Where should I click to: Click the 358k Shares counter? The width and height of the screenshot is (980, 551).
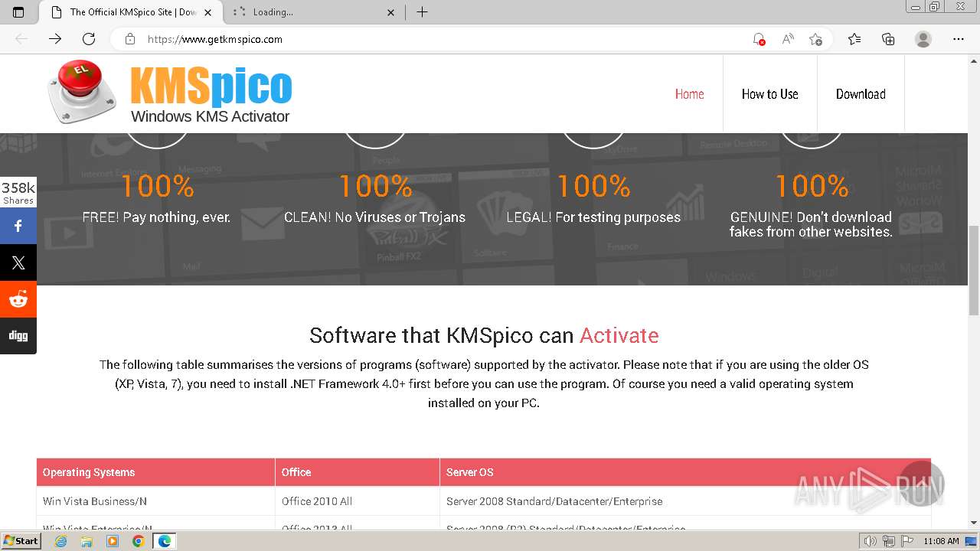point(18,192)
